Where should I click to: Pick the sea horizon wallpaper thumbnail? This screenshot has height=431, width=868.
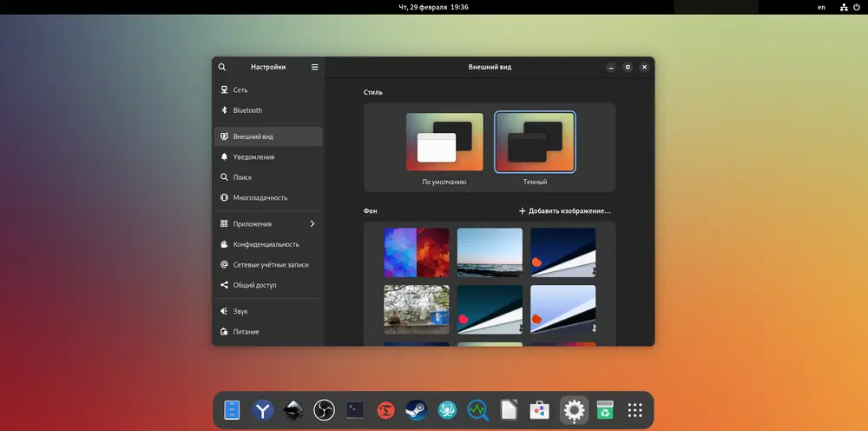point(490,253)
